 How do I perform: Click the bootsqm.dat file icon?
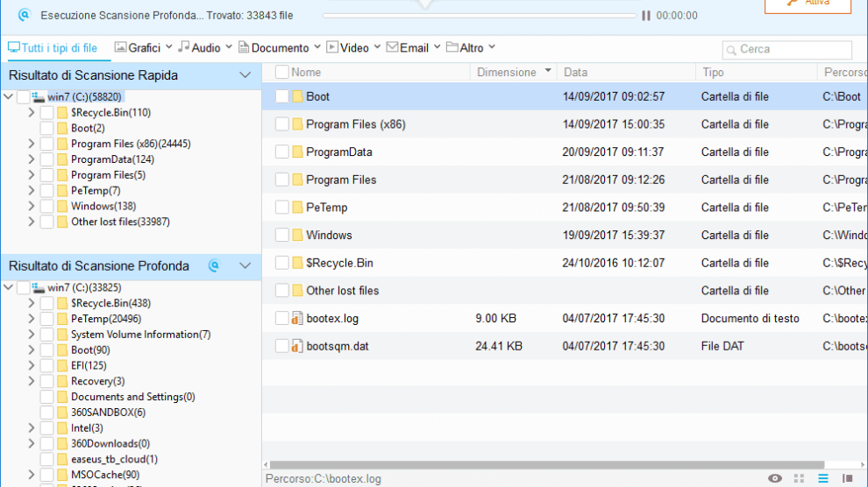click(x=297, y=346)
